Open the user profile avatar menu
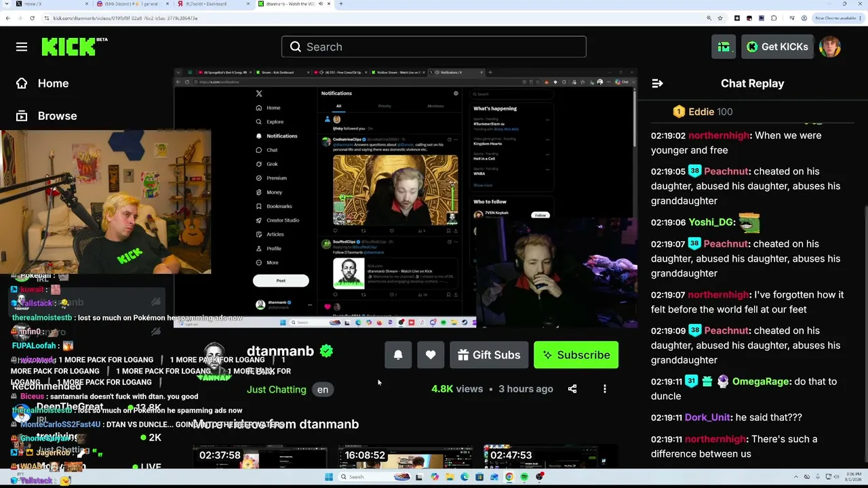The image size is (868, 488). (x=830, y=47)
